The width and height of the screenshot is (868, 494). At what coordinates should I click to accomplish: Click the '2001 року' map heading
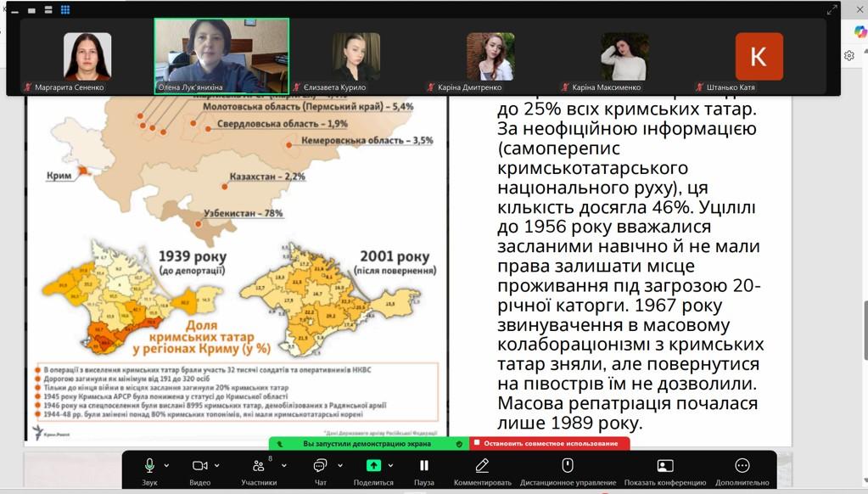click(395, 256)
